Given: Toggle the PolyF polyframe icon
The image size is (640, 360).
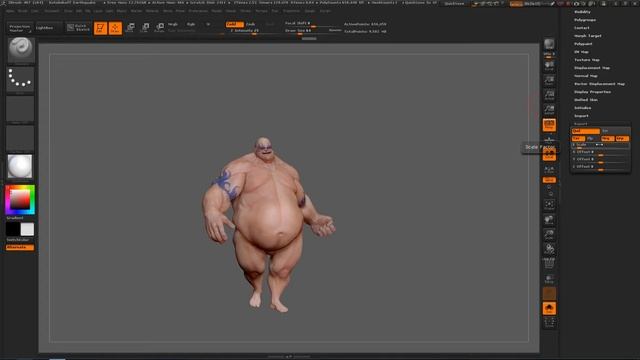Looking at the screenshot, I should tap(549, 264).
